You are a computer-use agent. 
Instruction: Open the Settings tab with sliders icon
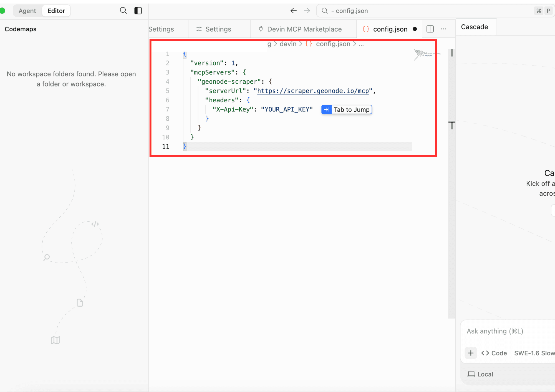click(220, 29)
